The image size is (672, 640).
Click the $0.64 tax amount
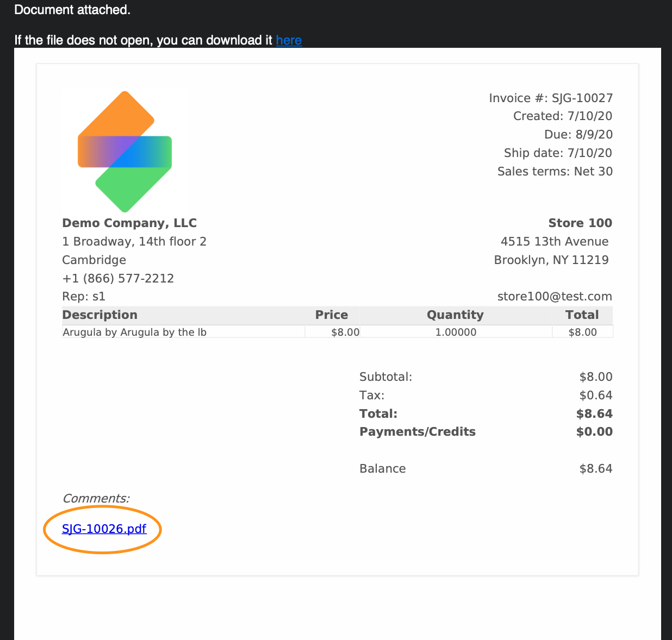tap(596, 395)
